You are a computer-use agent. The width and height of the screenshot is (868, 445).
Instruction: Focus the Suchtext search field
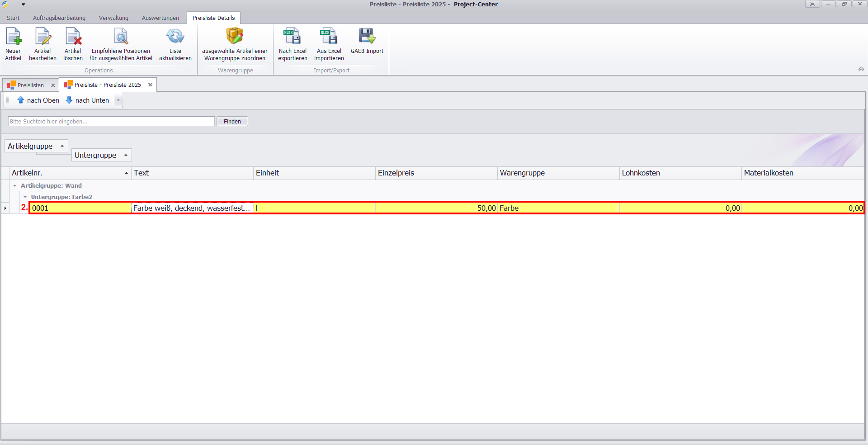tap(111, 121)
